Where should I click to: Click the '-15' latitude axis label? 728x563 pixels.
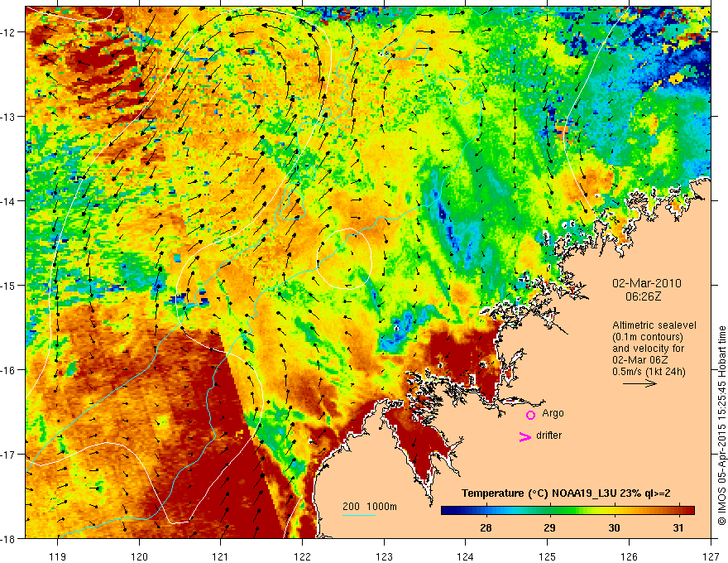tap(9, 286)
